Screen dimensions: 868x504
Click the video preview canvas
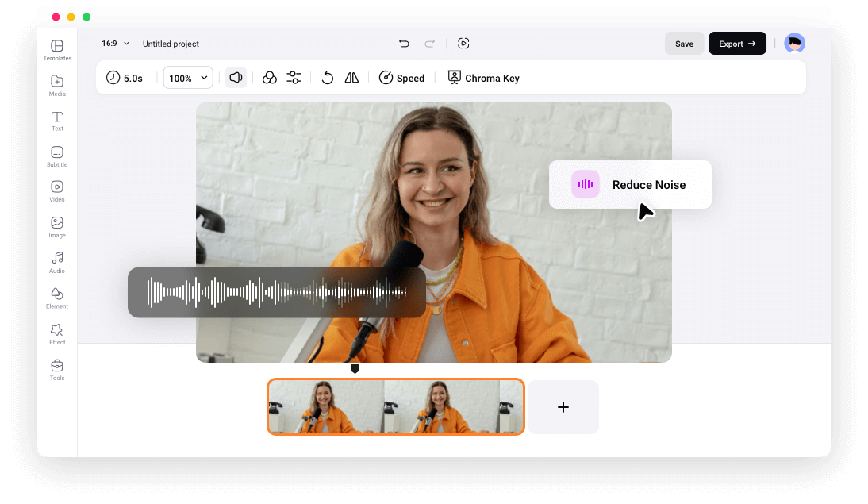(x=434, y=233)
